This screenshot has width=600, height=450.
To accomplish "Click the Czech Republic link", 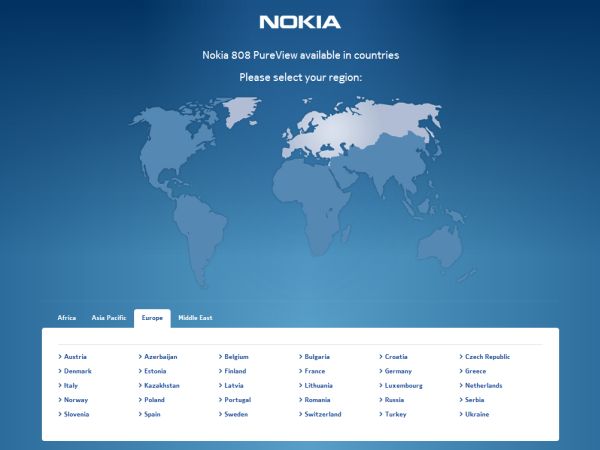I will click(487, 356).
